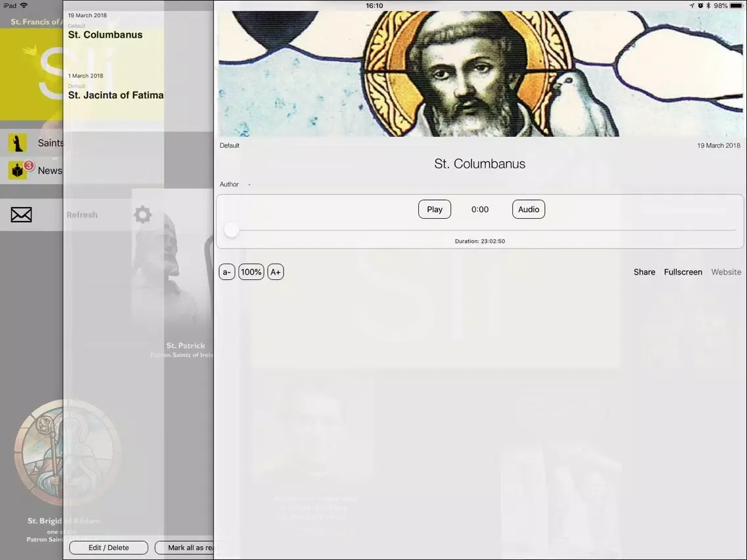Tap the St. Columbanus article title

480,164
